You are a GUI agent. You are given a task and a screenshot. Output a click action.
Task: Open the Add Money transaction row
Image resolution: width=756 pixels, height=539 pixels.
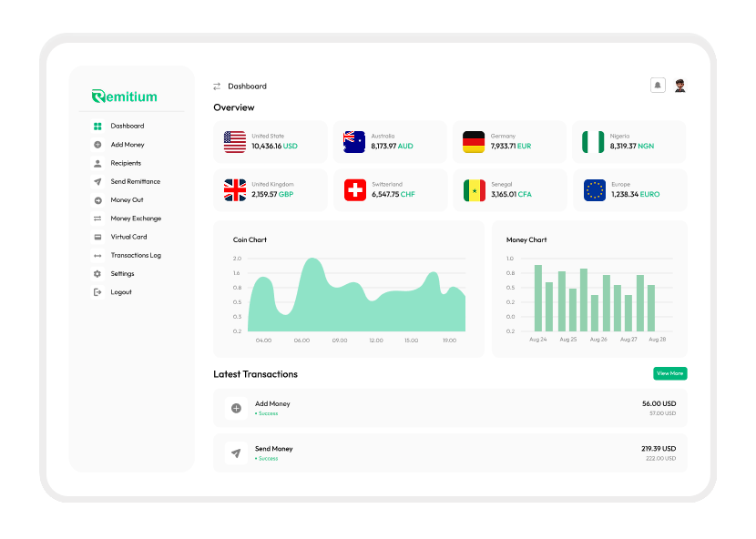[450, 408]
